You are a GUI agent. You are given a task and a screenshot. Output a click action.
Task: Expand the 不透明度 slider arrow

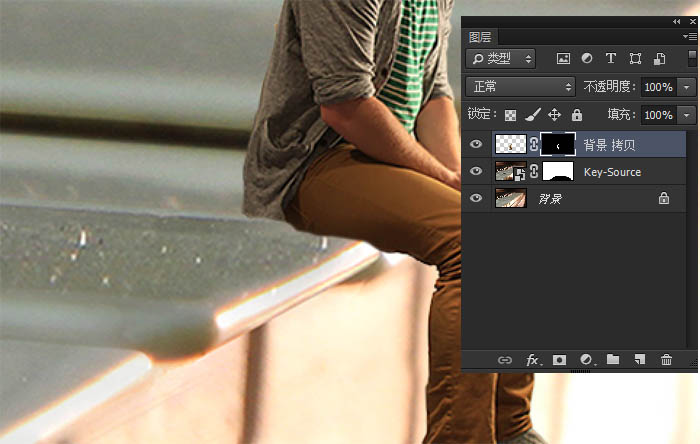[x=687, y=87]
